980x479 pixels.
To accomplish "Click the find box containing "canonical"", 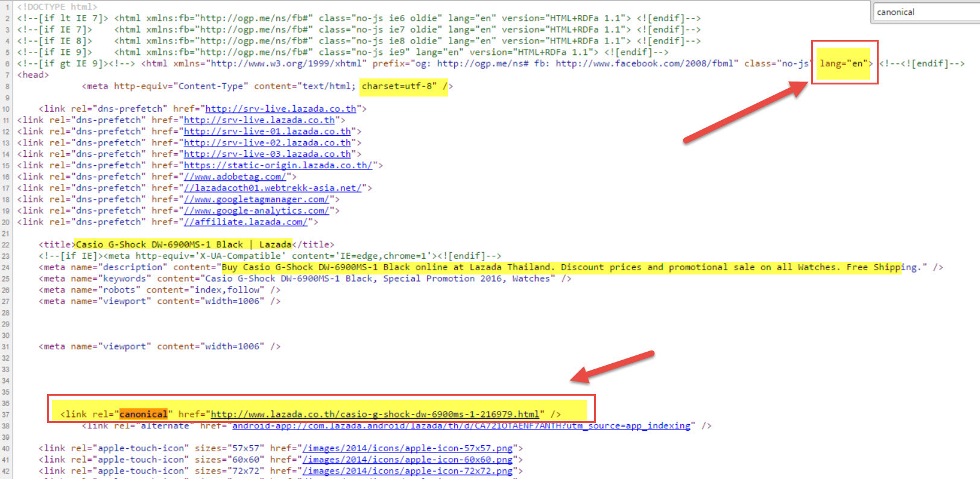I will click(926, 12).
